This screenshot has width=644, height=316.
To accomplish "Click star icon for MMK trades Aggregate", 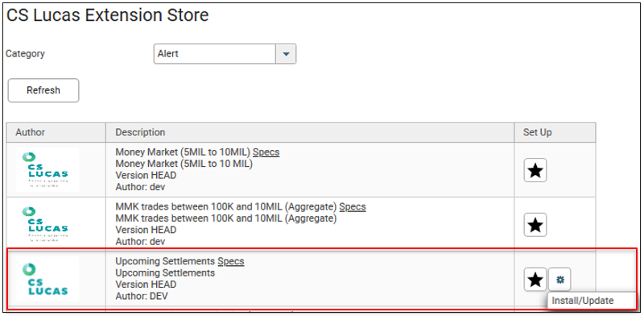I will 535,225.
